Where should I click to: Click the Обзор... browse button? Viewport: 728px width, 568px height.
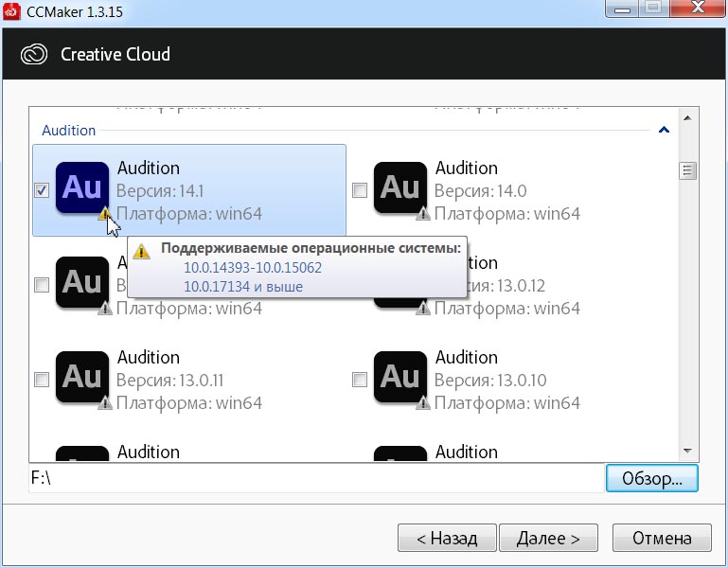652,478
